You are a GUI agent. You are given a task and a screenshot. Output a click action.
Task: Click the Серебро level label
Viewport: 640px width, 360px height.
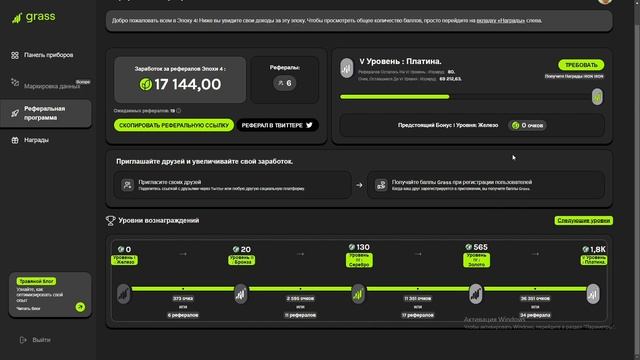359,260
